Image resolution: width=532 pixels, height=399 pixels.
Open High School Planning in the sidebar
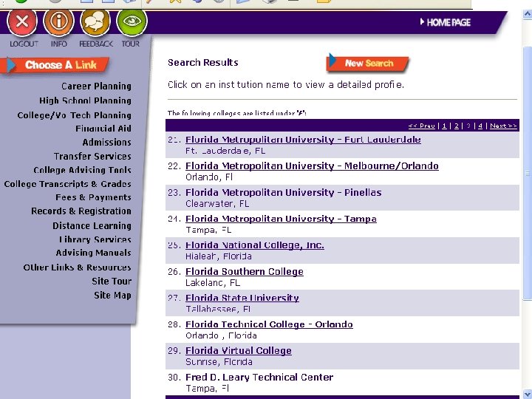click(x=85, y=100)
